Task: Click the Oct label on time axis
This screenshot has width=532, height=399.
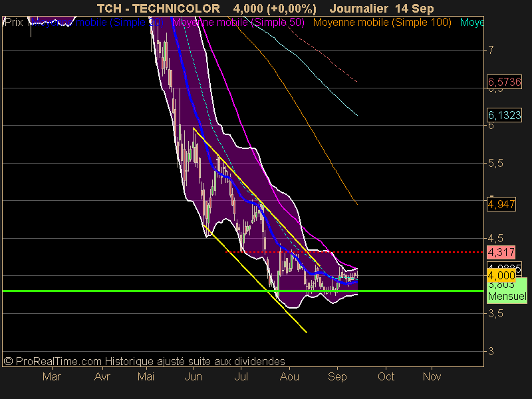Action: coord(386,376)
